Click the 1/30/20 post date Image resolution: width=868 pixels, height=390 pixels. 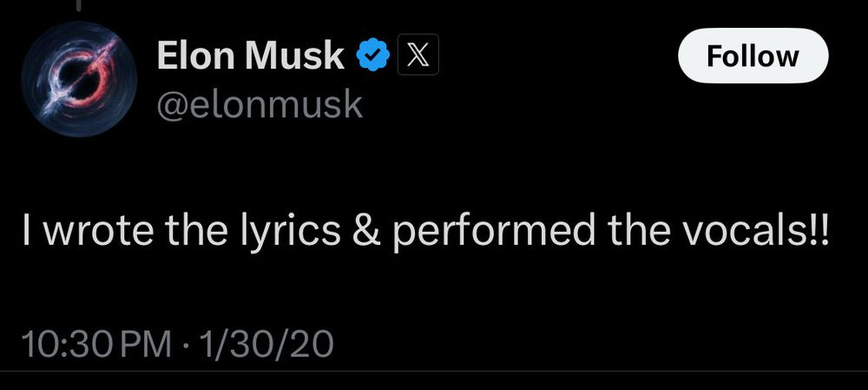tap(266, 343)
